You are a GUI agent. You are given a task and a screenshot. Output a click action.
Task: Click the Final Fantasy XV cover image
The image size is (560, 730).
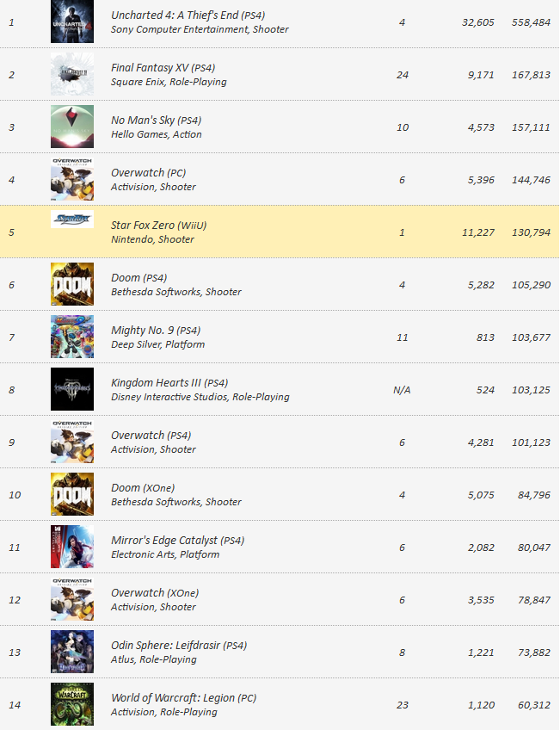pos(72,74)
